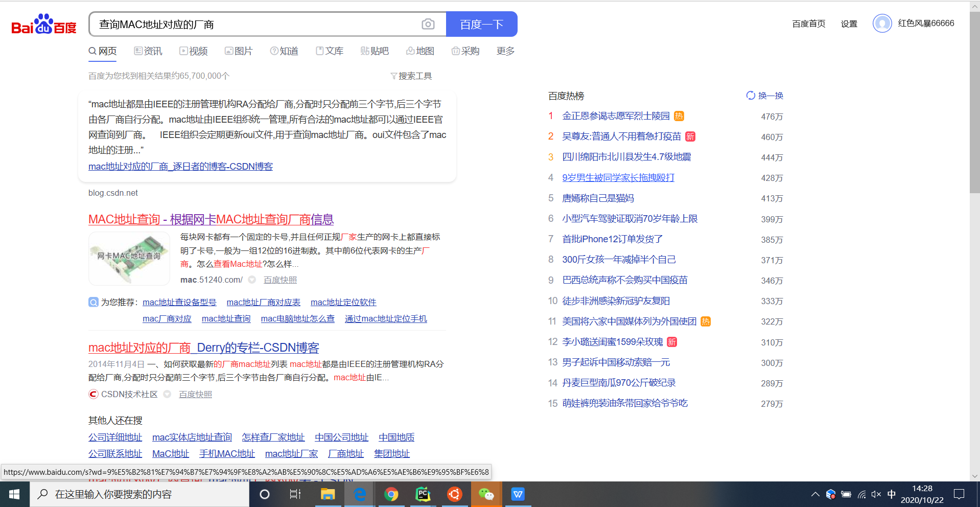Open MAC地址查询 result title link
This screenshot has width=980, height=507.
(211, 219)
